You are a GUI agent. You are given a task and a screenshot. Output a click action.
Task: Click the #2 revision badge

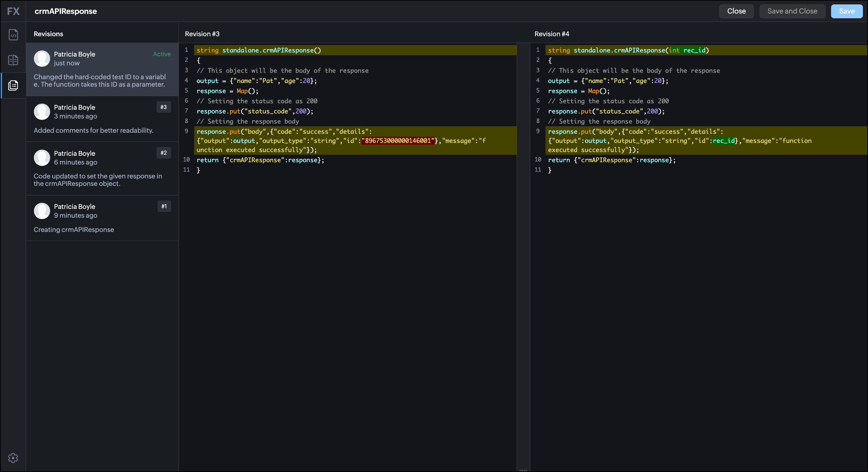[x=164, y=153]
